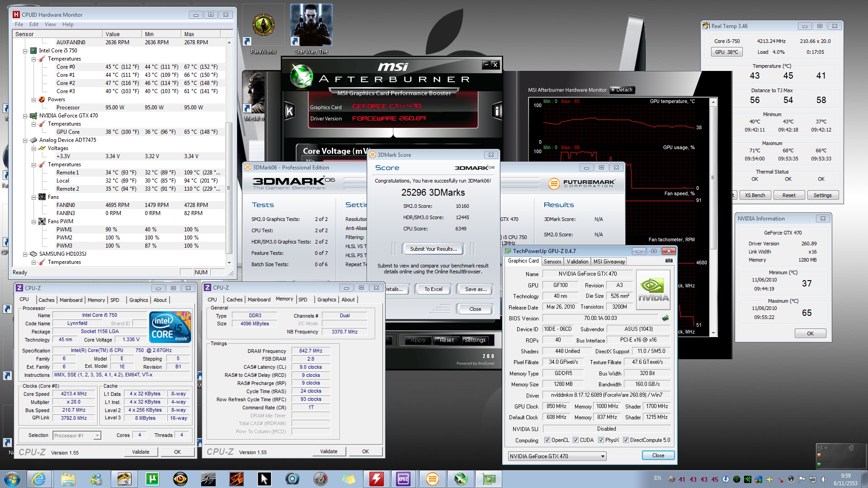Toggle the PhysX checkbox in GPU-Z
The width and height of the screenshot is (868, 488).
coord(601,440)
